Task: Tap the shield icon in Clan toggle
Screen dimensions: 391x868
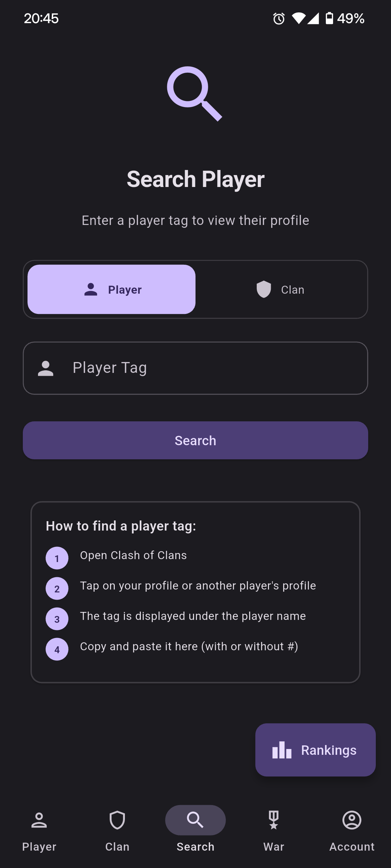Action: click(x=264, y=289)
